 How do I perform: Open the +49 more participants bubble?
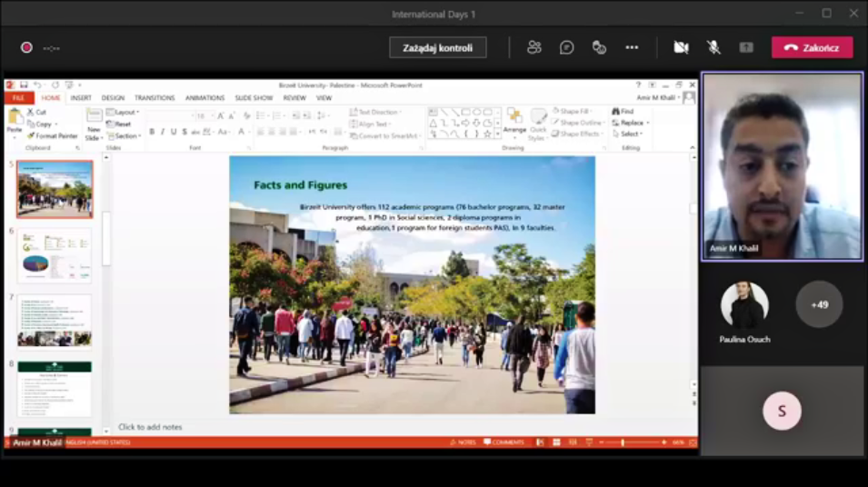[819, 304]
